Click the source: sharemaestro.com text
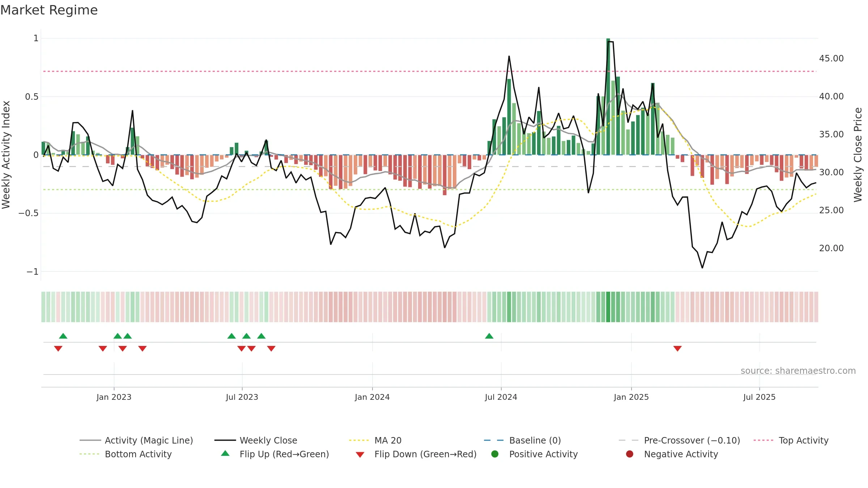This screenshot has width=868, height=488. pyautogui.click(x=798, y=371)
